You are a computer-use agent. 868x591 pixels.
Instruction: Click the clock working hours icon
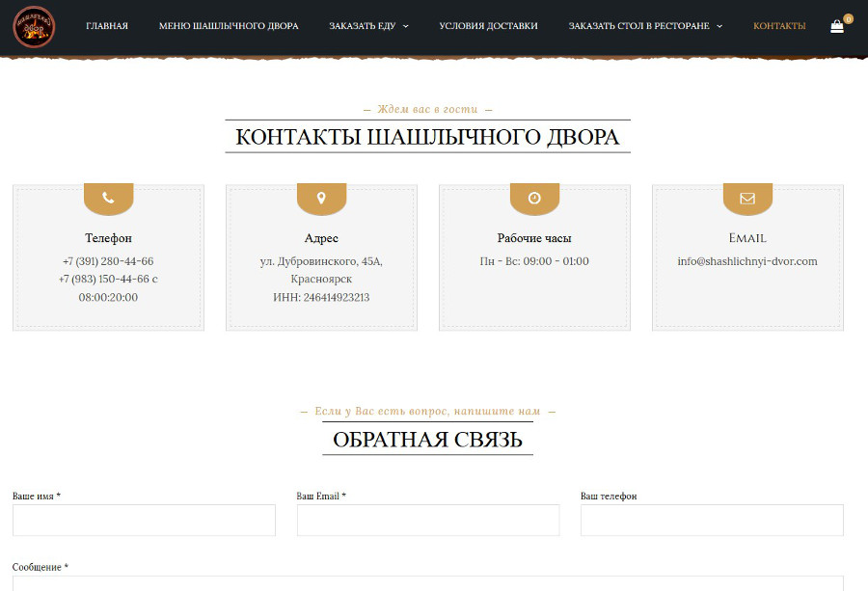[534, 198]
